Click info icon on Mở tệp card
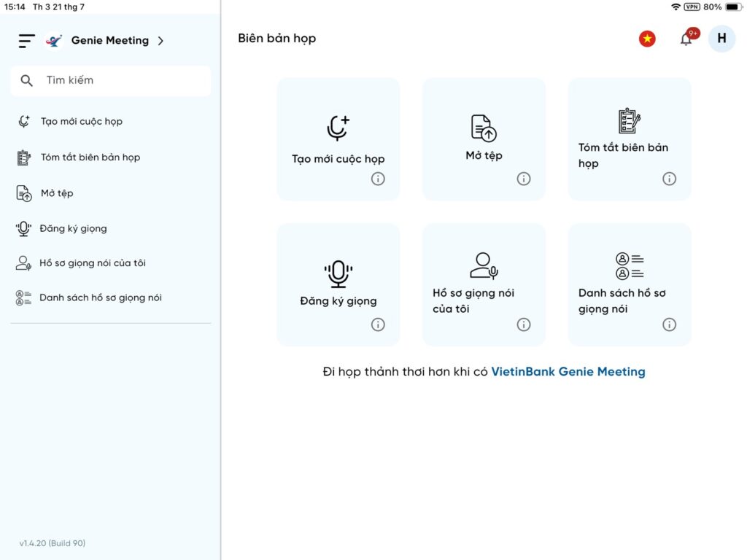747x560 pixels. [524, 179]
